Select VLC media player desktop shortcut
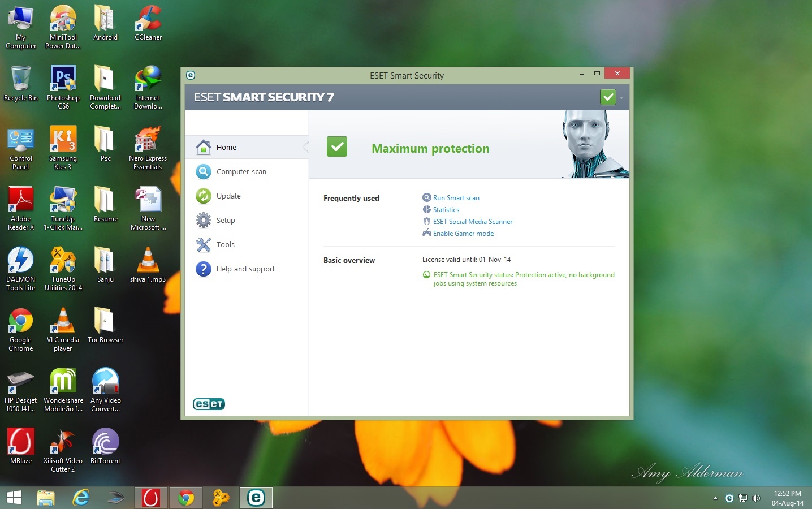812x509 pixels. 63,330
